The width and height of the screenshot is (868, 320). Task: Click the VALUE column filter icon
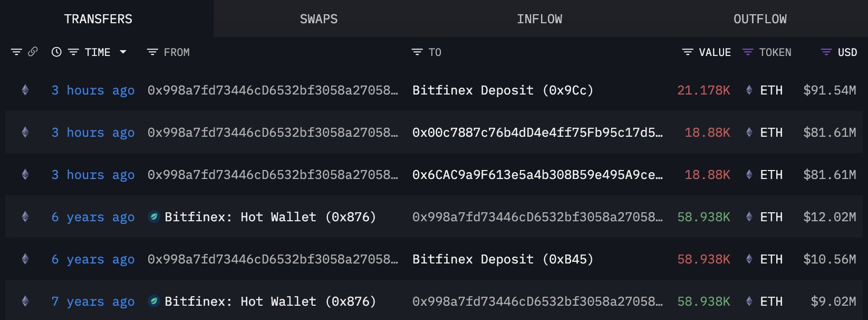688,52
